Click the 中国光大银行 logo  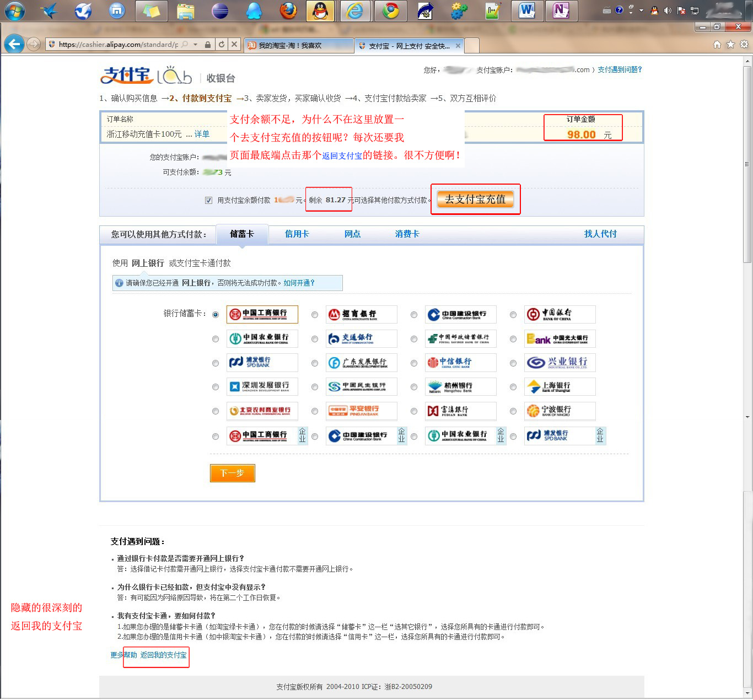coord(560,338)
